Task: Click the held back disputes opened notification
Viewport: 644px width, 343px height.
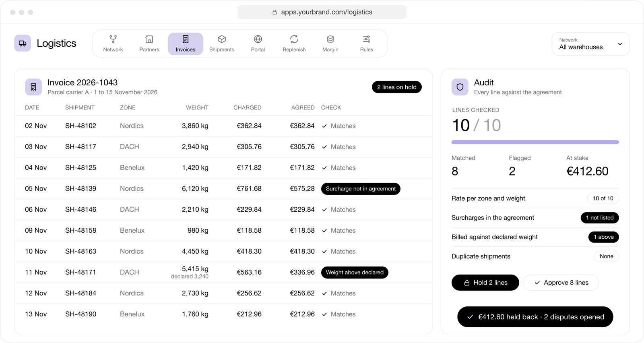Action: [x=535, y=317]
